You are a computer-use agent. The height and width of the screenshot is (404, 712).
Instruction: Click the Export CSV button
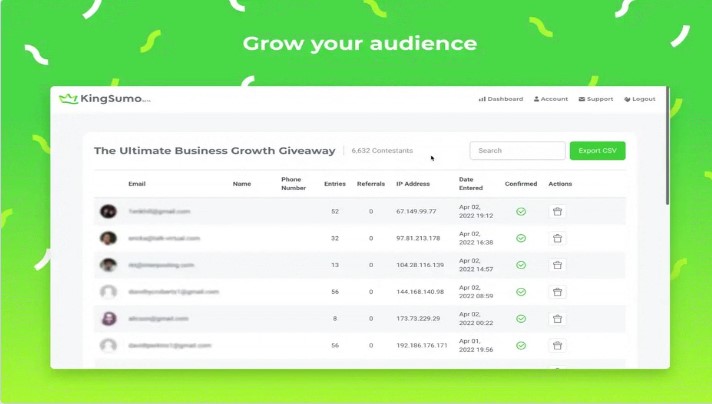598,150
